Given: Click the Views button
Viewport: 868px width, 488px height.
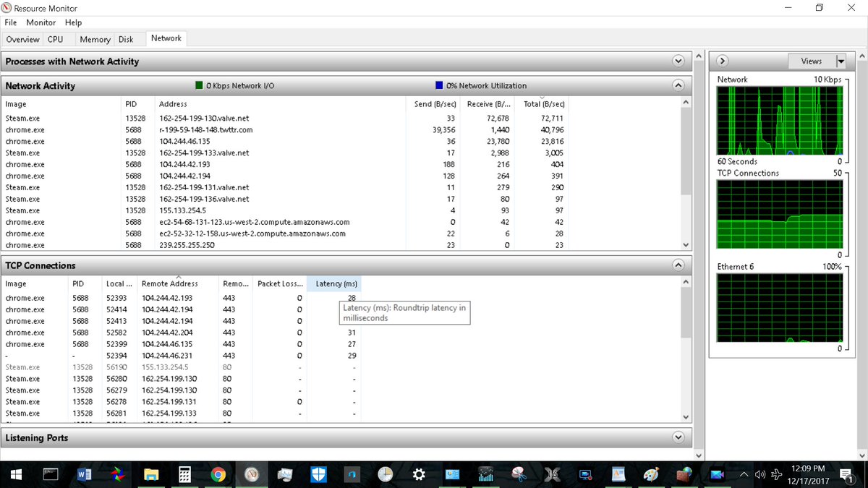Looking at the screenshot, I should [x=812, y=61].
